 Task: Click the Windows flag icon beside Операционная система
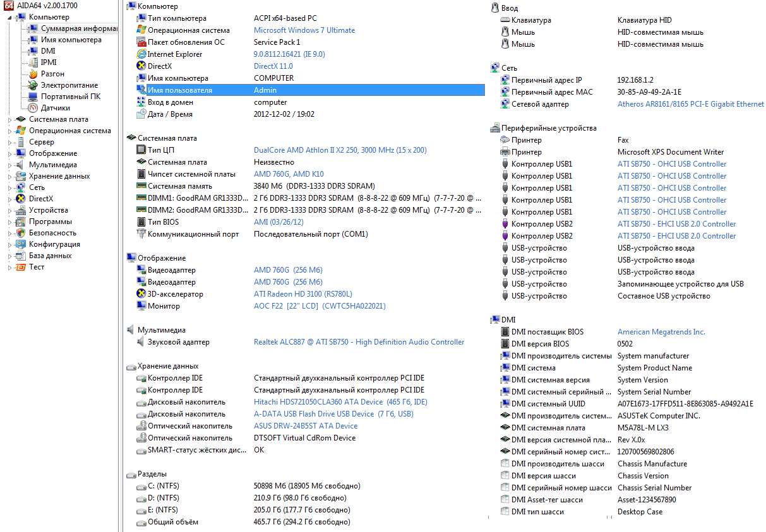pos(141,30)
